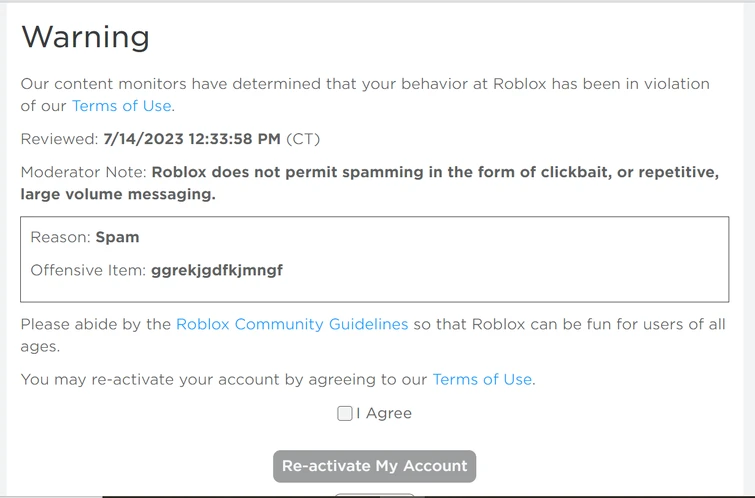Click the Offensive Item label

[88, 270]
